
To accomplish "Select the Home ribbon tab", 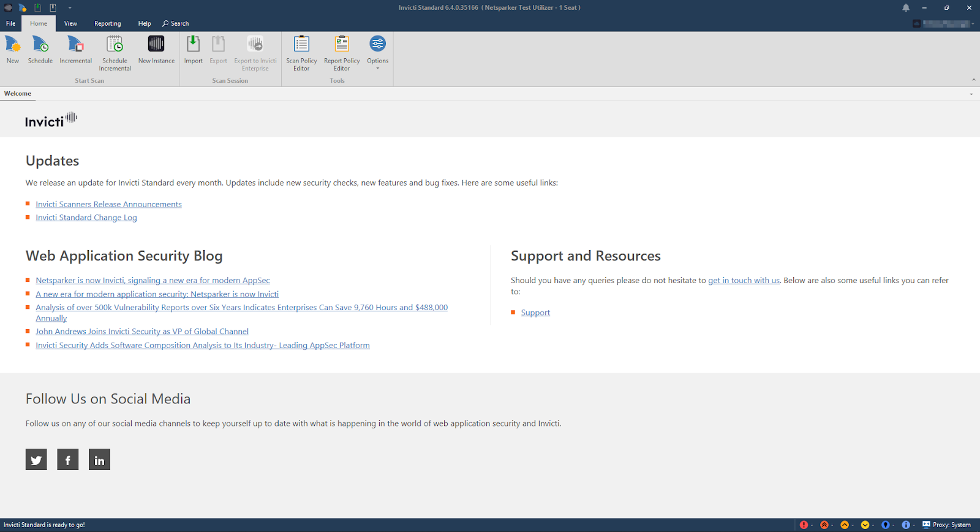I will click(x=39, y=23).
